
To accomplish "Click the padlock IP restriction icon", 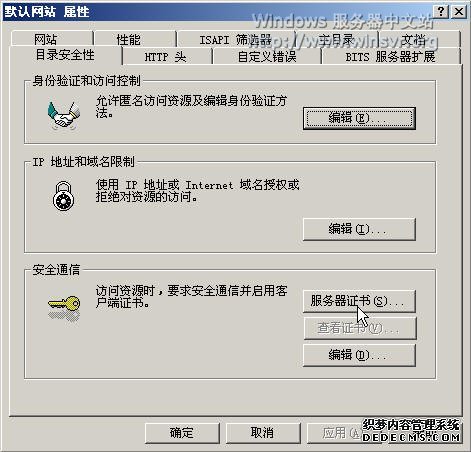I will [x=63, y=196].
